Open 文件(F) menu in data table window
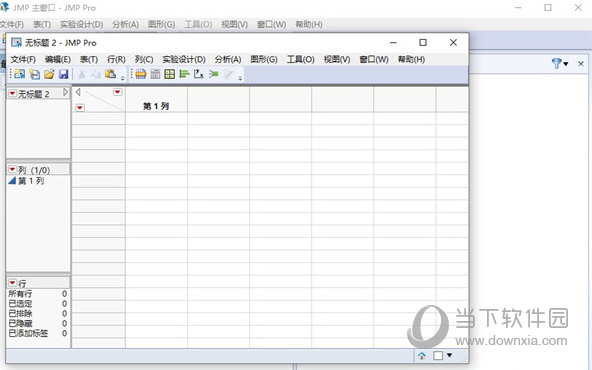This screenshot has width=592, height=370. (x=23, y=59)
